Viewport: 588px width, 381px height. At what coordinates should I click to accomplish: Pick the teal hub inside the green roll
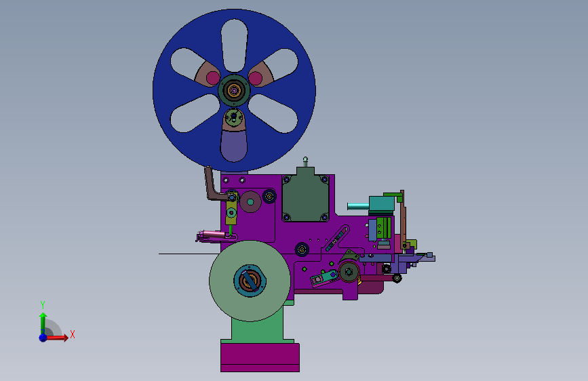coord(250,281)
